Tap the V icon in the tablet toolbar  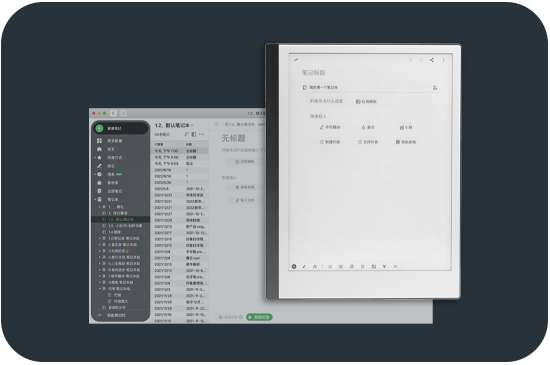point(384,266)
